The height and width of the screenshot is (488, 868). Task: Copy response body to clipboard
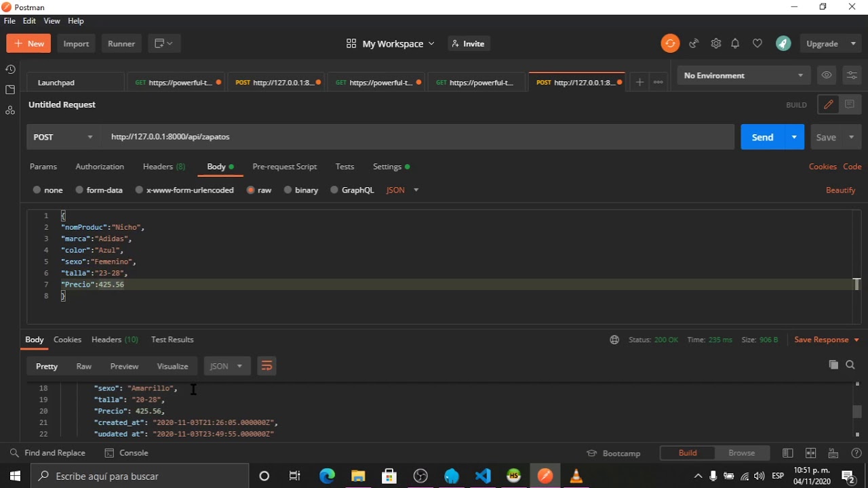(x=833, y=365)
